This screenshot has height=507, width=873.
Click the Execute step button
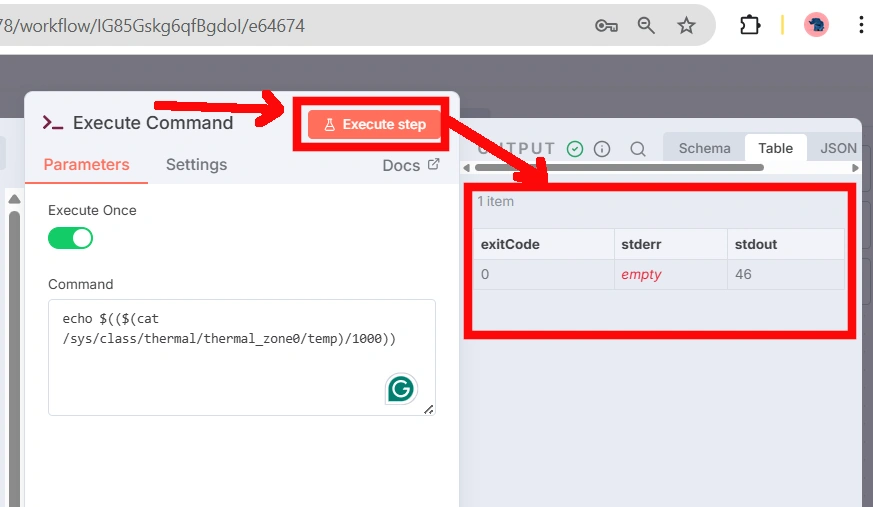tap(374, 124)
